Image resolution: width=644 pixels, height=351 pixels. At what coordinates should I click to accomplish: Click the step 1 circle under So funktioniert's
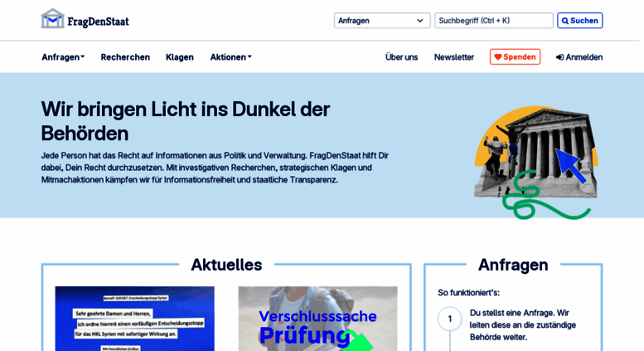pyautogui.click(x=450, y=319)
